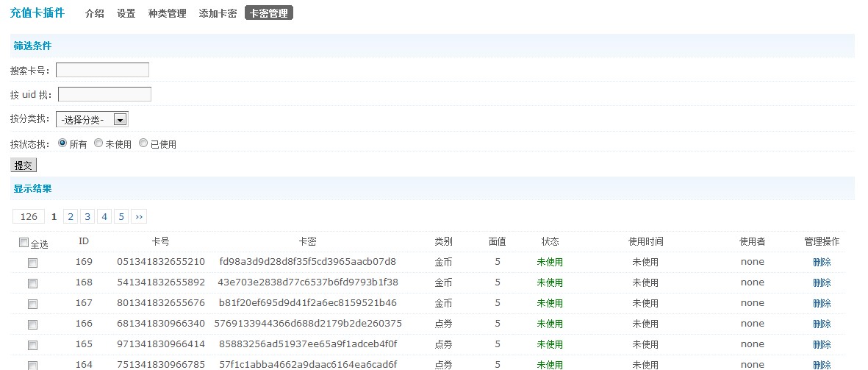868x370 pixels.
Task: Go to page 2 of results
Action: coord(70,216)
